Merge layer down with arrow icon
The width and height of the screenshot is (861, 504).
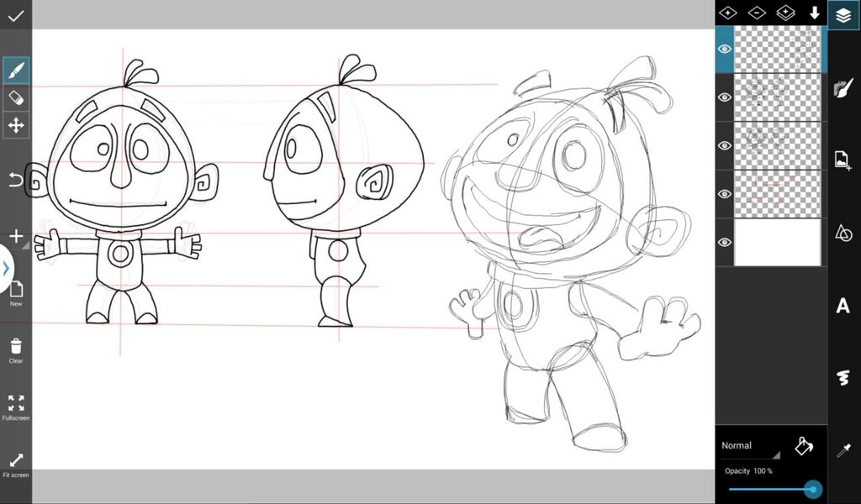coord(814,13)
